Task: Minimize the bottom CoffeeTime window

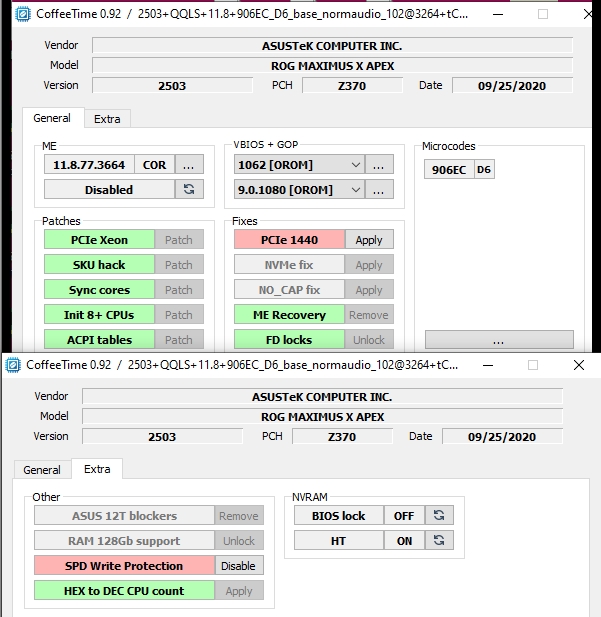Action: click(488, 365)
